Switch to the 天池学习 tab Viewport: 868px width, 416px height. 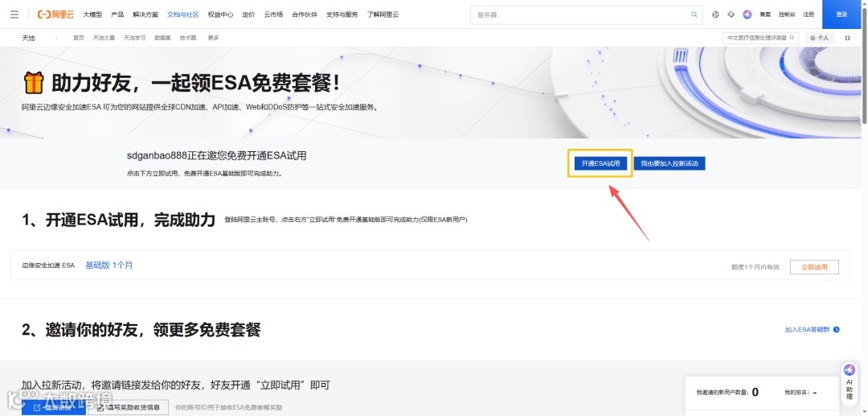pyautogui.click(x=134, y=38)
